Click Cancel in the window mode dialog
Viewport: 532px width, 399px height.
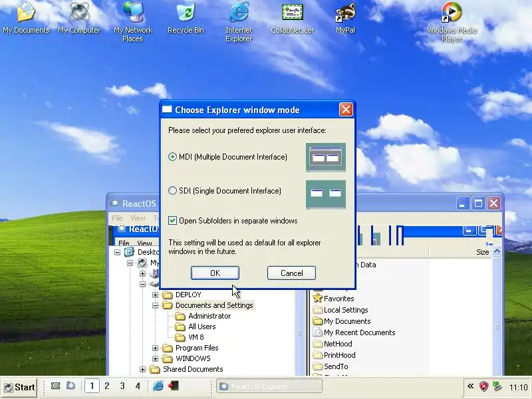point(291,273)
